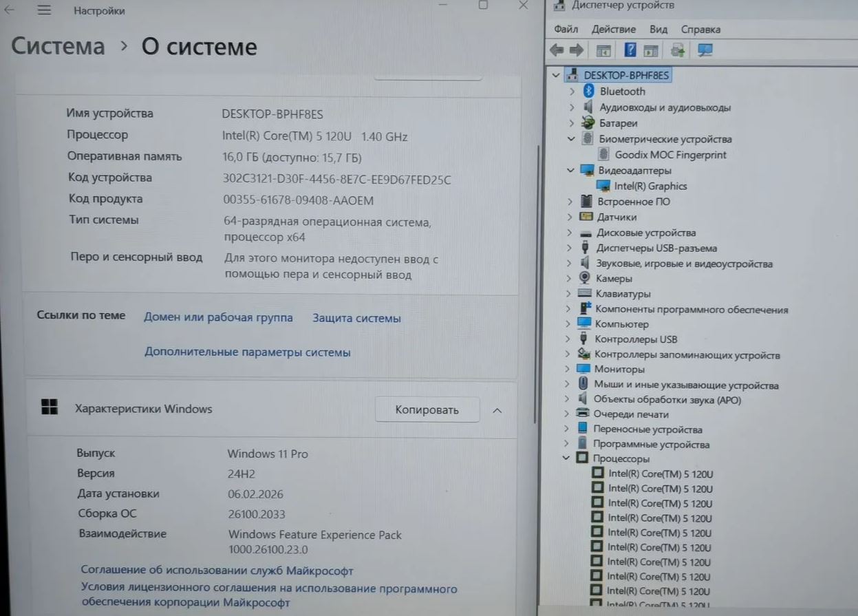Collapse the Характеристики Windows section chevron
Viewport: 858px width, 616px height.
coord(497,410)
